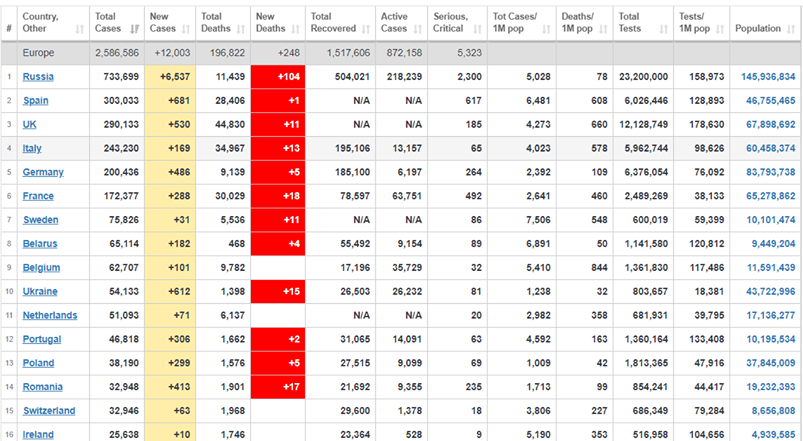Open the Sweden country link
803x441 pixels.
tap(40, 220)
